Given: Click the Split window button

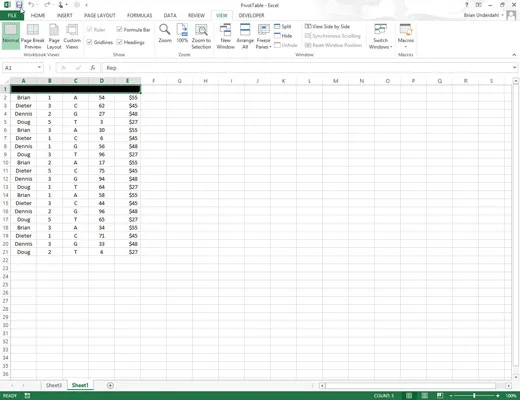Looking at the screenshot, I should coord(283,26).
